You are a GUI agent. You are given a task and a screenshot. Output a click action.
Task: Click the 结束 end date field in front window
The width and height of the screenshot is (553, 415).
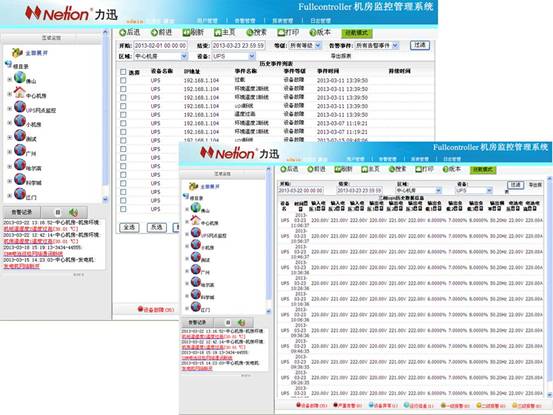point(359,190)
